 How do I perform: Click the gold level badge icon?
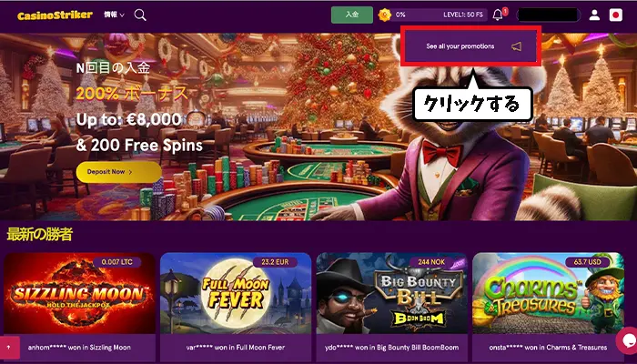coord(384,15)
